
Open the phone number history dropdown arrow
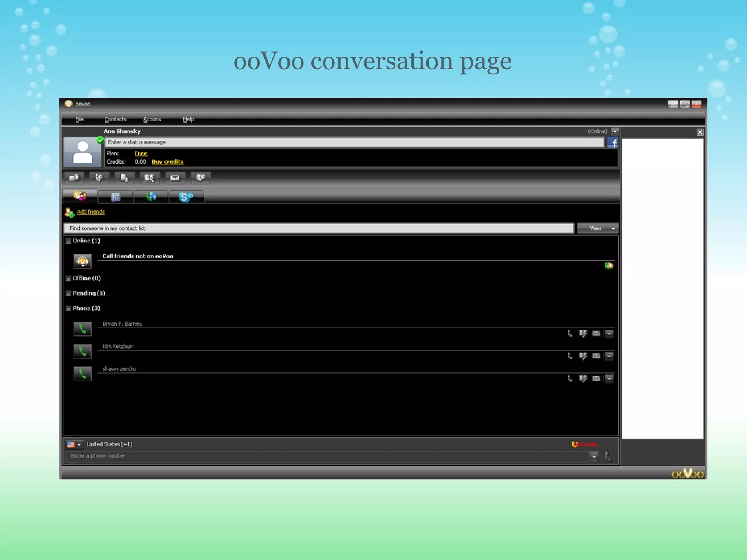(x=594, y=456)
